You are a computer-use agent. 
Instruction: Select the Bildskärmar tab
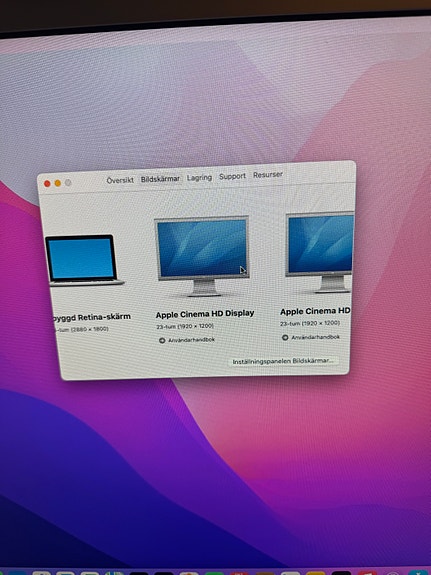point(160,179)
